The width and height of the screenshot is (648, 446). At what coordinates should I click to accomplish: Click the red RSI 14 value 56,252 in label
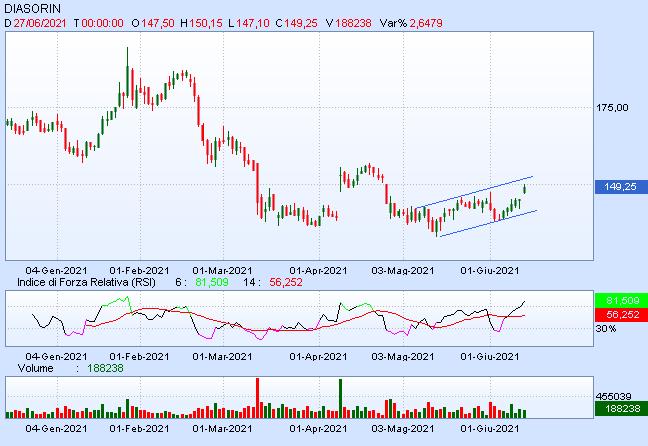click(x=286, y=282)
